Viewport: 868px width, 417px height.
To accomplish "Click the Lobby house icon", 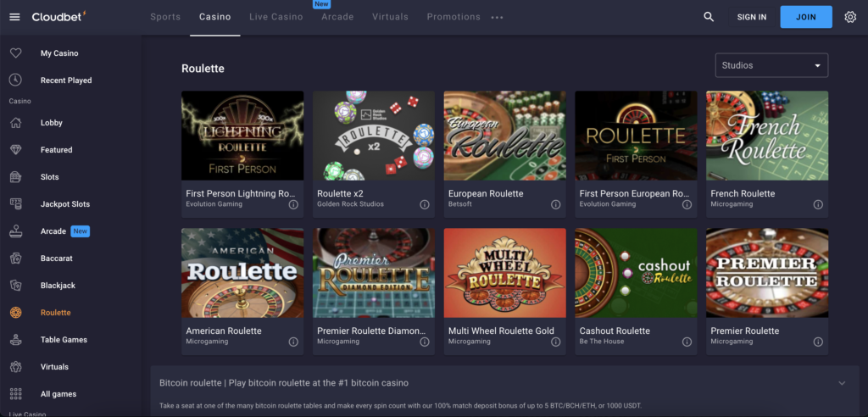I will [15, 123].
